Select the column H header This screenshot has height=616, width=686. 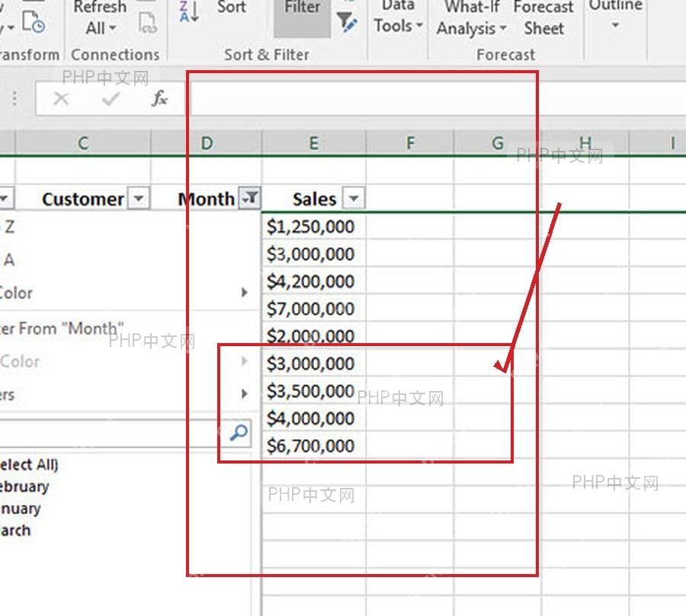tap(585, 143)
